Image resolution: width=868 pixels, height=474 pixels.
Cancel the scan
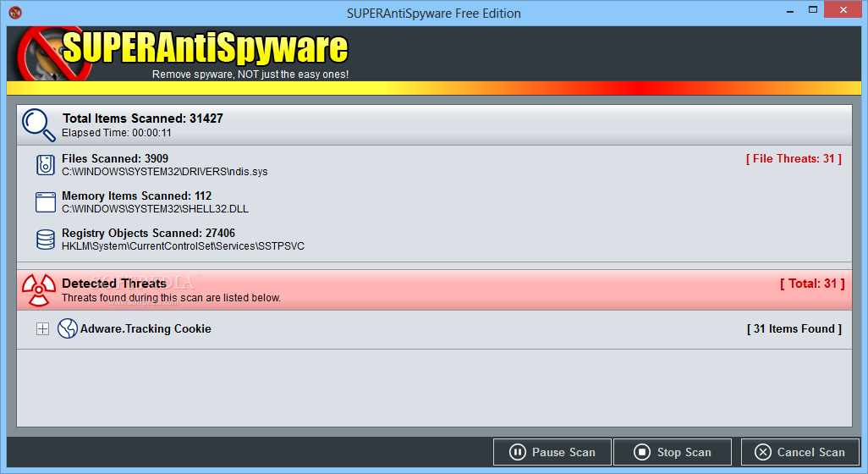point(800,452)
